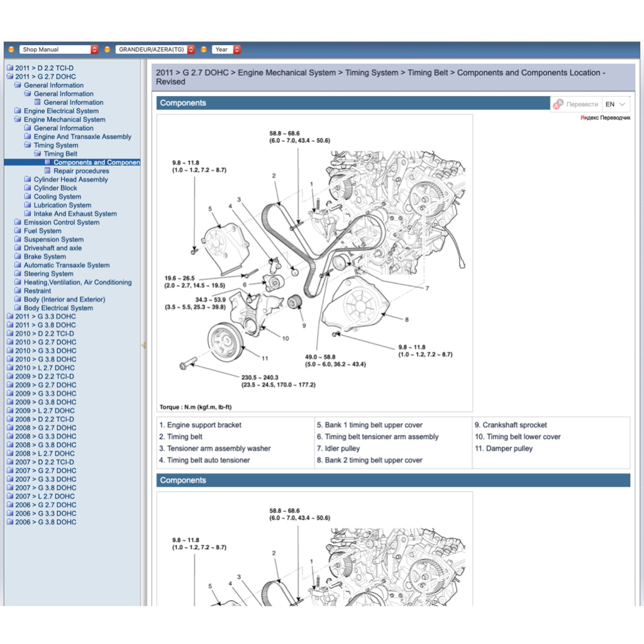Choose EN translation language dropdown
The height and width of the screenshot is (644, 644).
pyautogui.click(x=616, y=104)
